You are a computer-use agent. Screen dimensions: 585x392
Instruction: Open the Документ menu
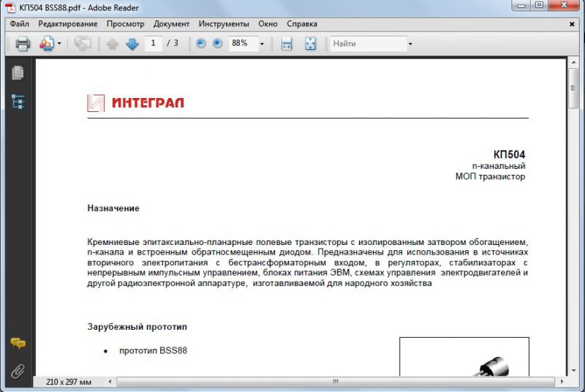(x=171, y=24)
